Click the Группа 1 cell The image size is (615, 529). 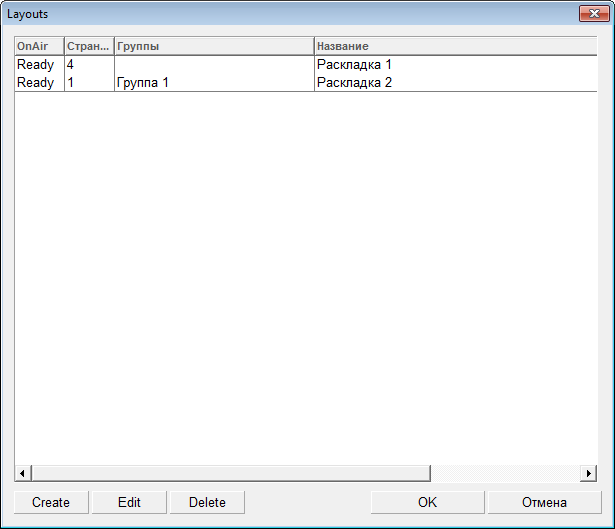142,83
